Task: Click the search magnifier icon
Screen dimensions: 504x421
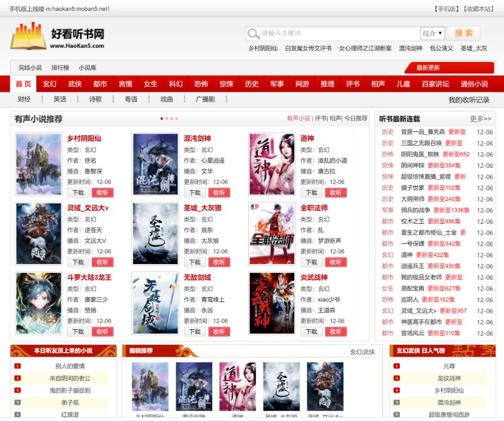Action: coord(252,33)
